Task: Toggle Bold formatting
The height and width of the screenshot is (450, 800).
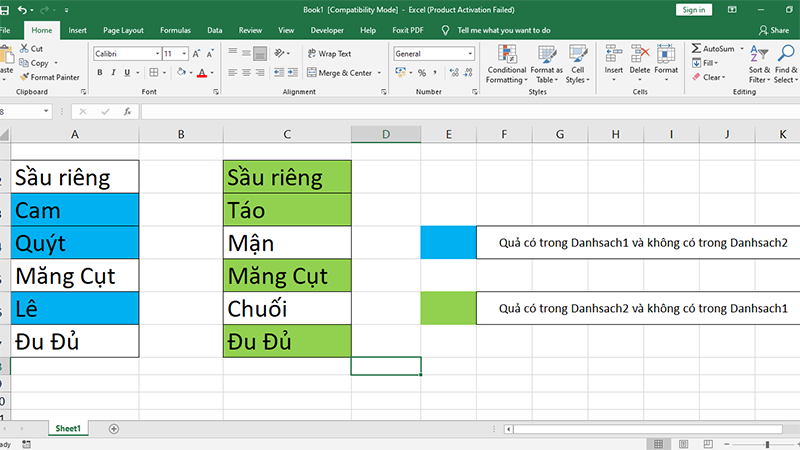Action: pos(100,72)
